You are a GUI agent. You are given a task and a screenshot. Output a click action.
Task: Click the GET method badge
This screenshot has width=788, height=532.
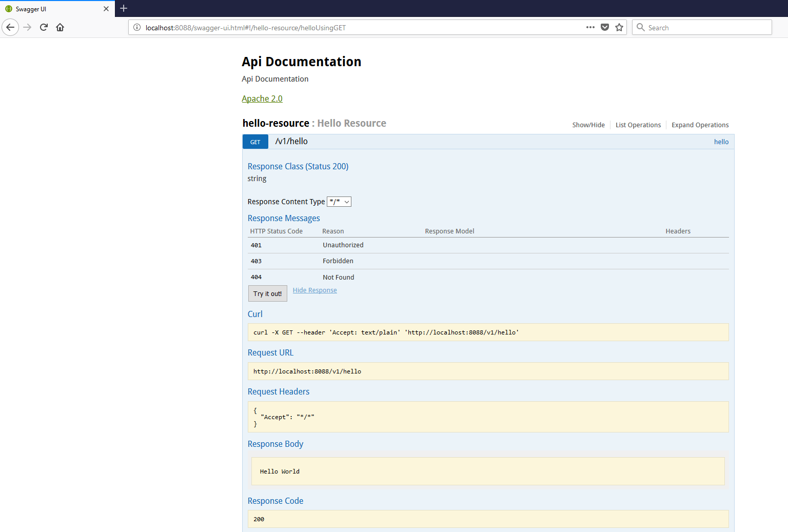point(255,142)
